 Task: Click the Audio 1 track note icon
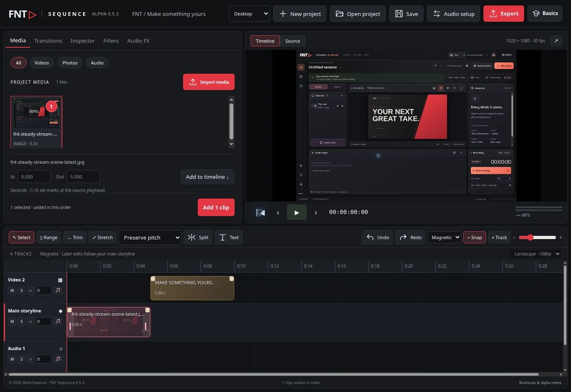60,348
